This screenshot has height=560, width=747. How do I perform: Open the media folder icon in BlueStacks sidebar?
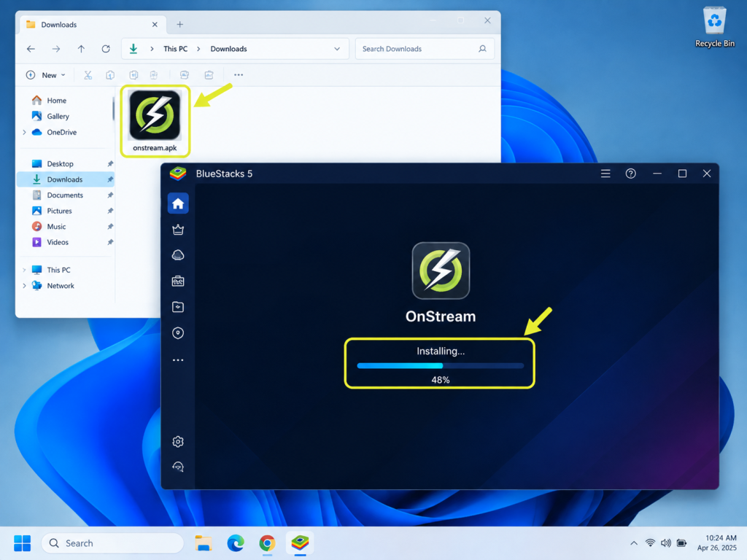pos(178,307)
